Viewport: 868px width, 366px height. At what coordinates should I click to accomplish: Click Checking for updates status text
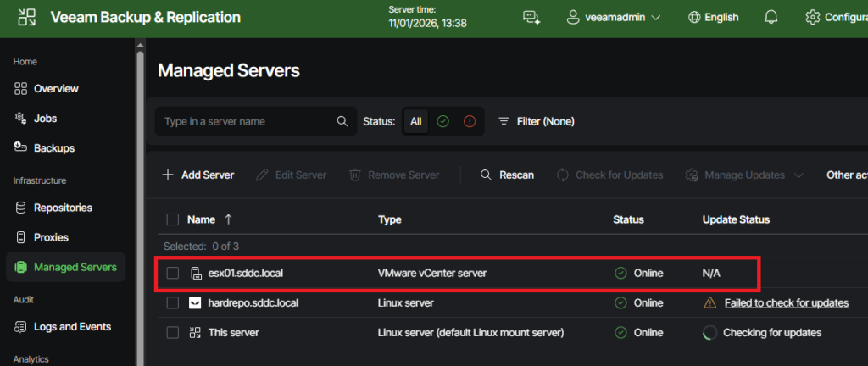pos(772,333)
